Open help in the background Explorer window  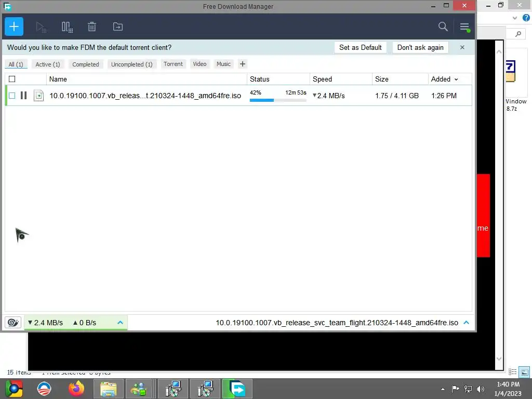pyautogui.click(x=526, y=18)
